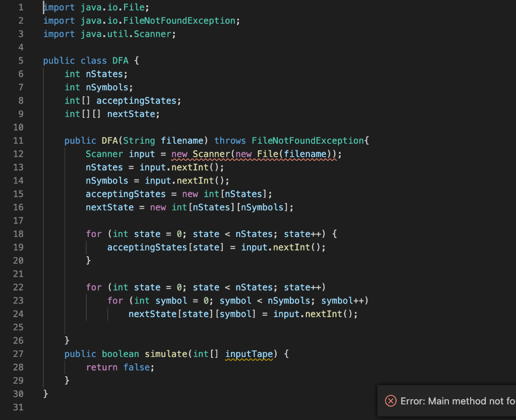Click the error X symbol in notification
The image size is (516, 420).
point(391,400)
